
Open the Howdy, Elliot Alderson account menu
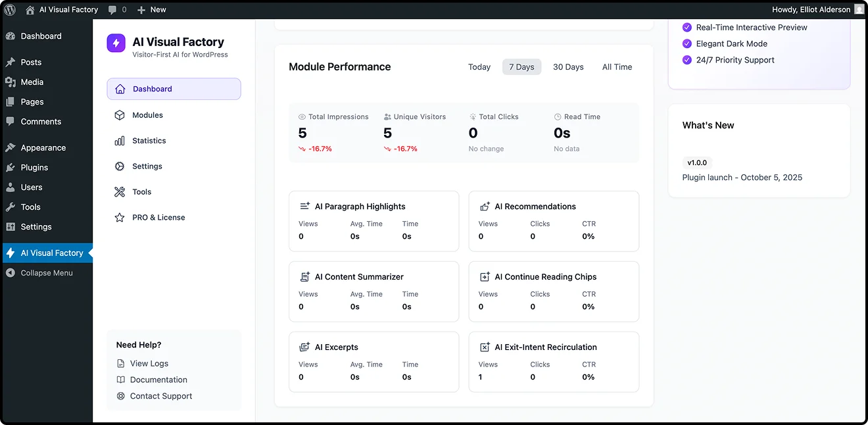817,10
